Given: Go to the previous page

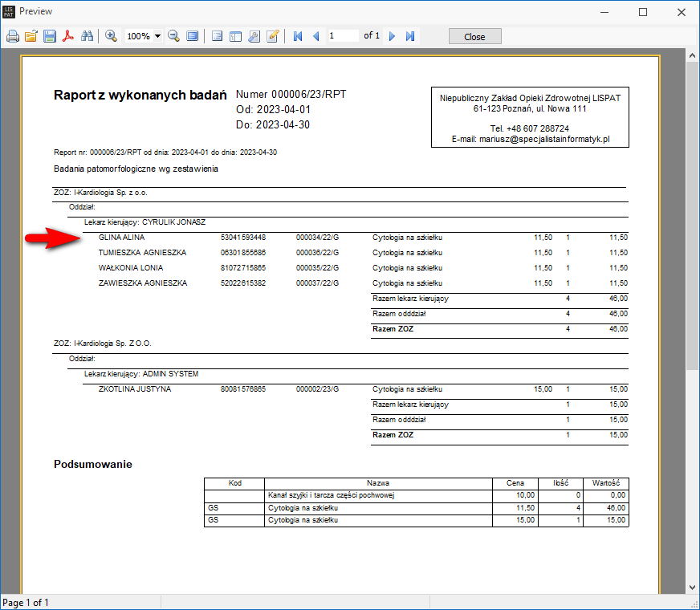Looking at the screenshot, I should (x=315, y=36).
